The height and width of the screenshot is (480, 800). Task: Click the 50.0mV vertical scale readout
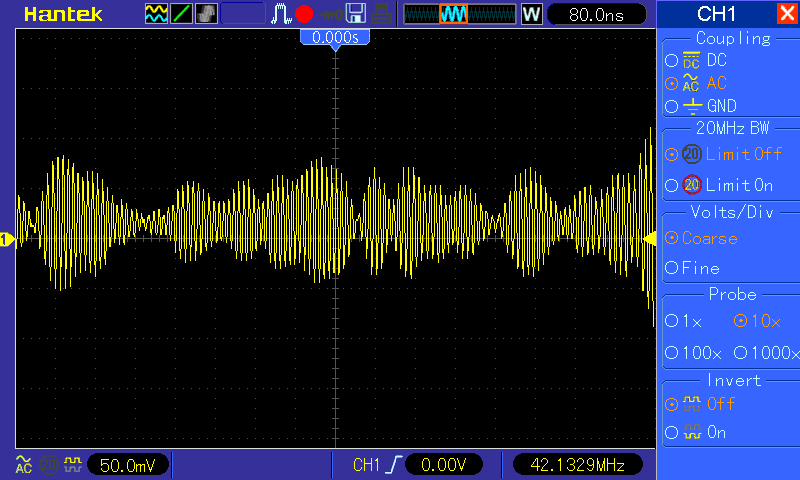pos(128,465)
